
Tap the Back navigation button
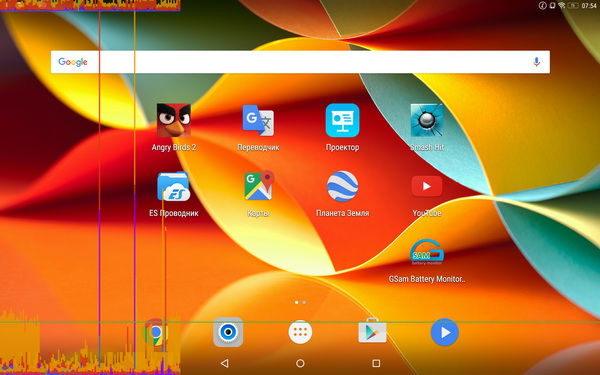tap(225, 363)
